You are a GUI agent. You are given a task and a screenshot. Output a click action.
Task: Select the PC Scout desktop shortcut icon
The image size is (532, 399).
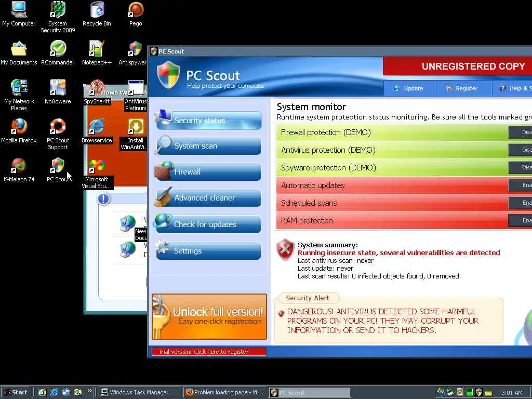tap(58, 170)
